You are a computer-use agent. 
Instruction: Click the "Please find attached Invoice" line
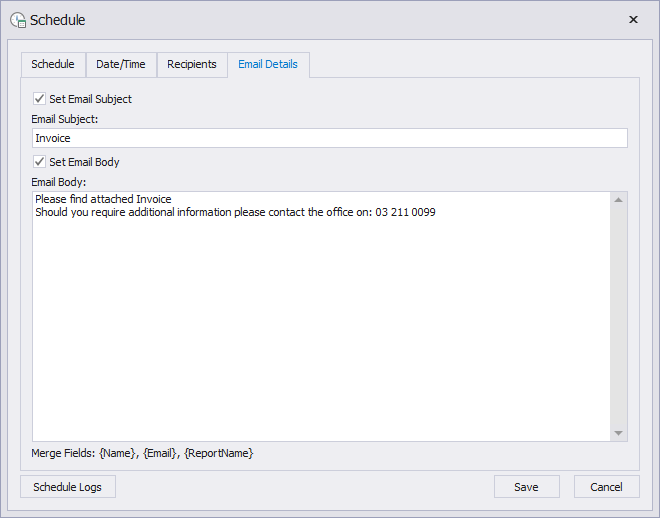(103, 200)
